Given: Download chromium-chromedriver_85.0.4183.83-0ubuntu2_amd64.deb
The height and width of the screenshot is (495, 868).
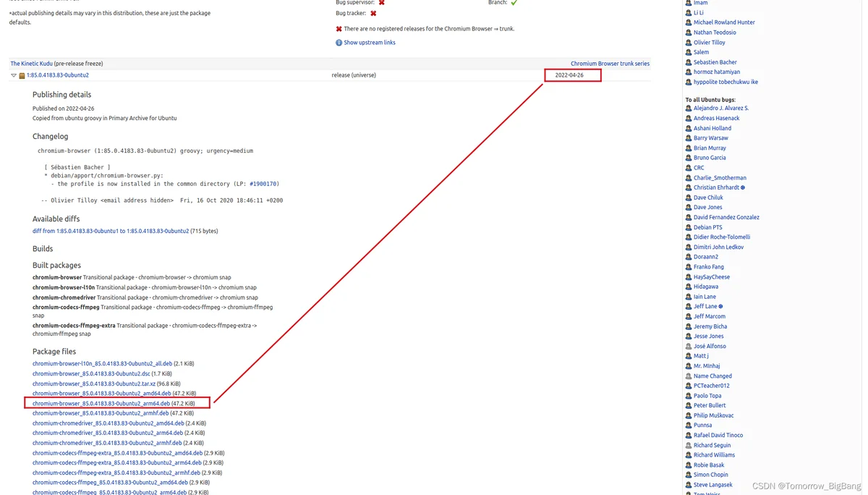Looking at the screenshot, I should 109,423.
